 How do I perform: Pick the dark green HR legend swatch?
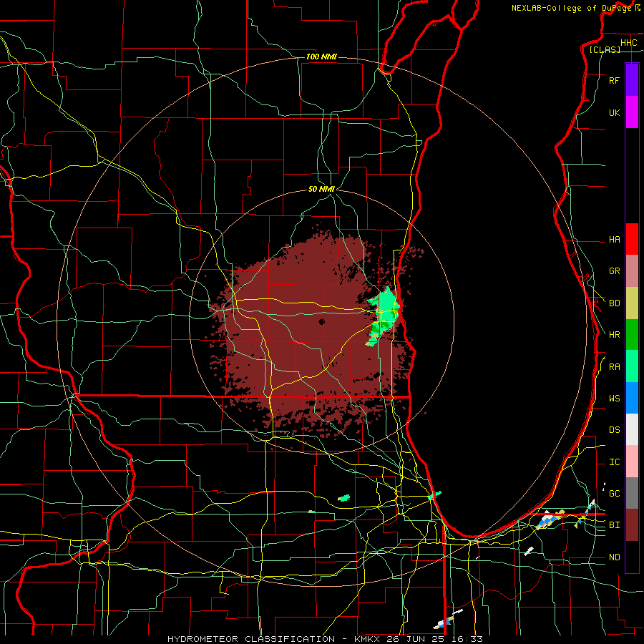pyautogui.click(x=632, y=335)
